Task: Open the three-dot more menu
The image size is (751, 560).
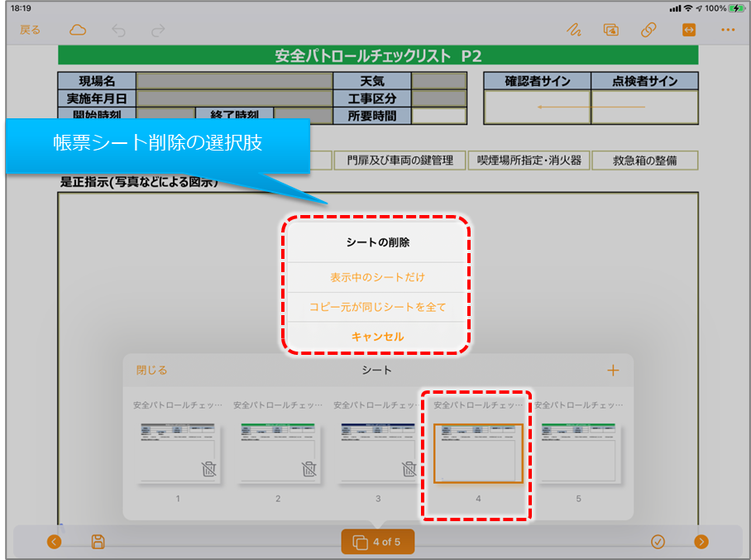Action: 728,30
